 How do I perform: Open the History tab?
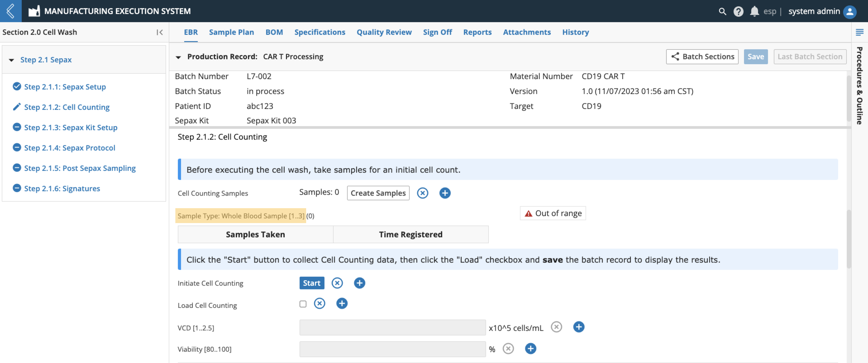[575, 32]
